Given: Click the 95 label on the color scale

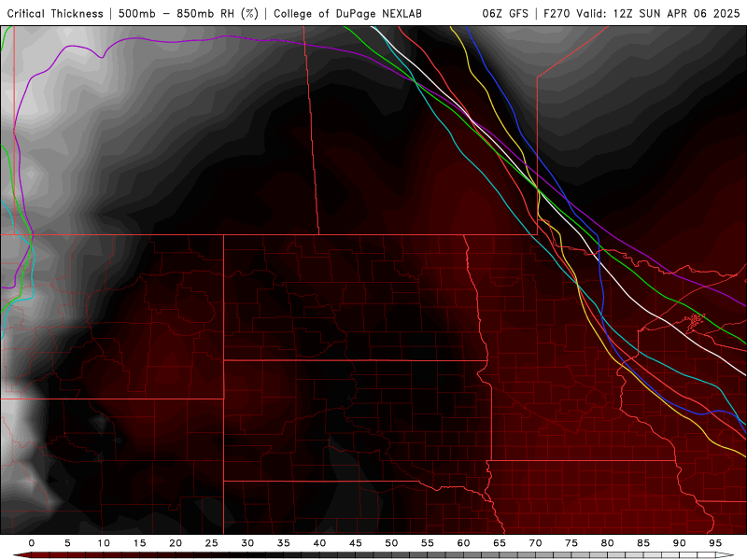Looking at the screenshot, I should pyautogui.click(x=715, y=543).
